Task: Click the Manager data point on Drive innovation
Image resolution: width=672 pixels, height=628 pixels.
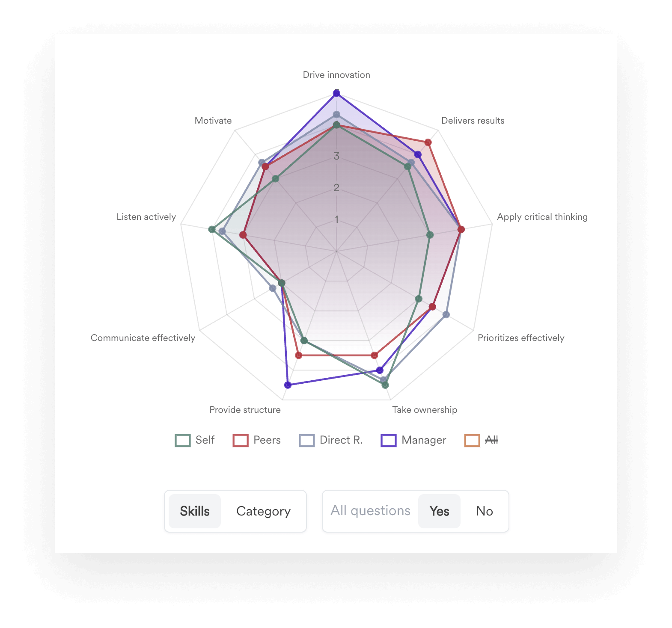Action: coord(336,92)
